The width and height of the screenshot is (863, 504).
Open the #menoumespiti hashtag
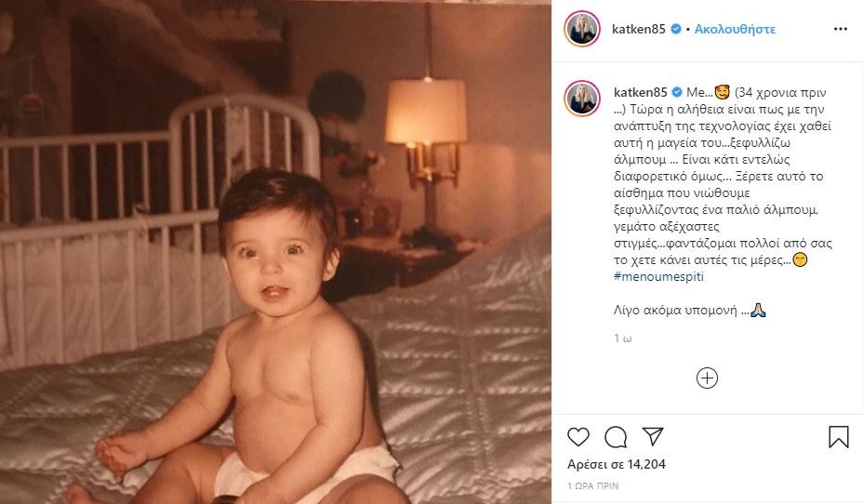658,276
